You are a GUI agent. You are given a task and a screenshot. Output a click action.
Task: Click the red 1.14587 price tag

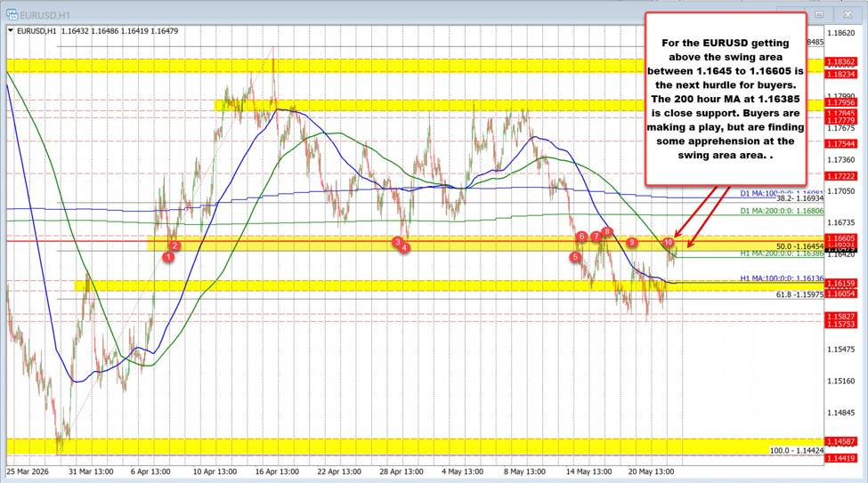point(841,441)
